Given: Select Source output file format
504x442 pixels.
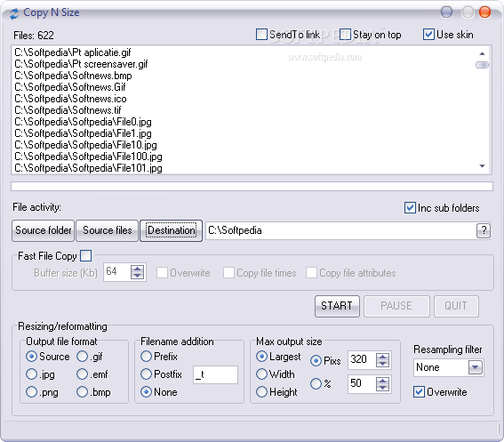Looking at the screenshot, I should click(31, 356).
